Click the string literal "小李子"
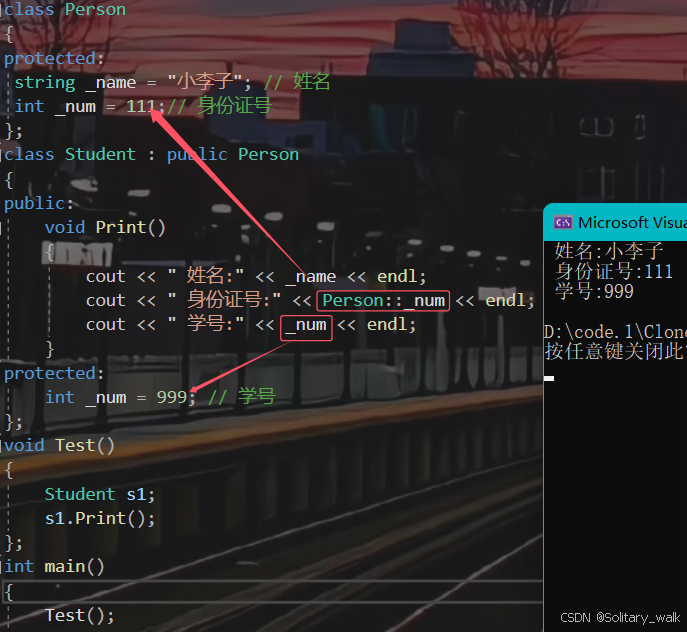This screenshot has height=632, width=687. (205, 82)
